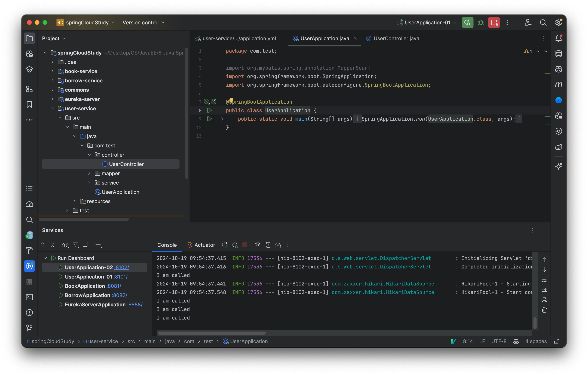Open the Notifications bell panel
The height and width of the screenshot is (376, 588).
tap(559, 38)
